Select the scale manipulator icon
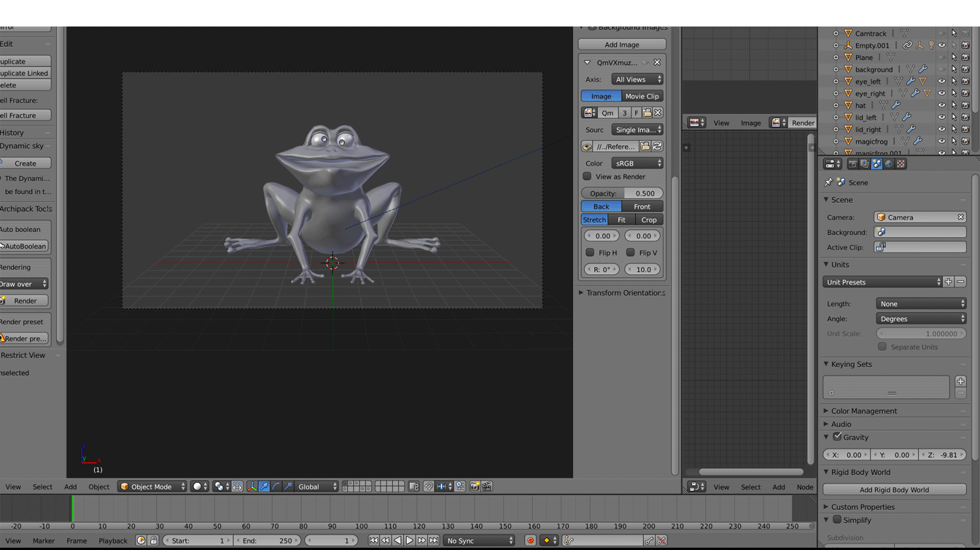The width and height of the screenshot is (980, 550). click(289, 487)
